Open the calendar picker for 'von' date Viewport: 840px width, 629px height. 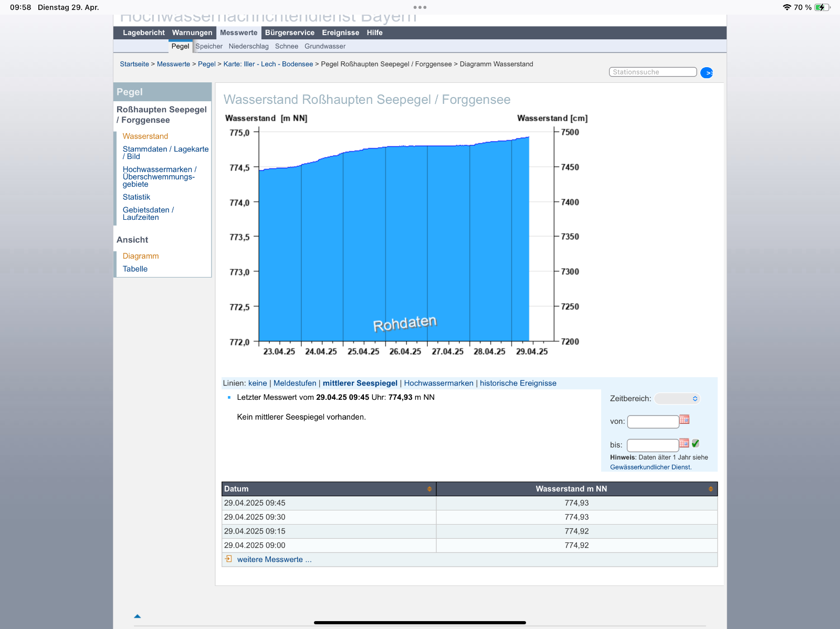(x=684, y=419)
